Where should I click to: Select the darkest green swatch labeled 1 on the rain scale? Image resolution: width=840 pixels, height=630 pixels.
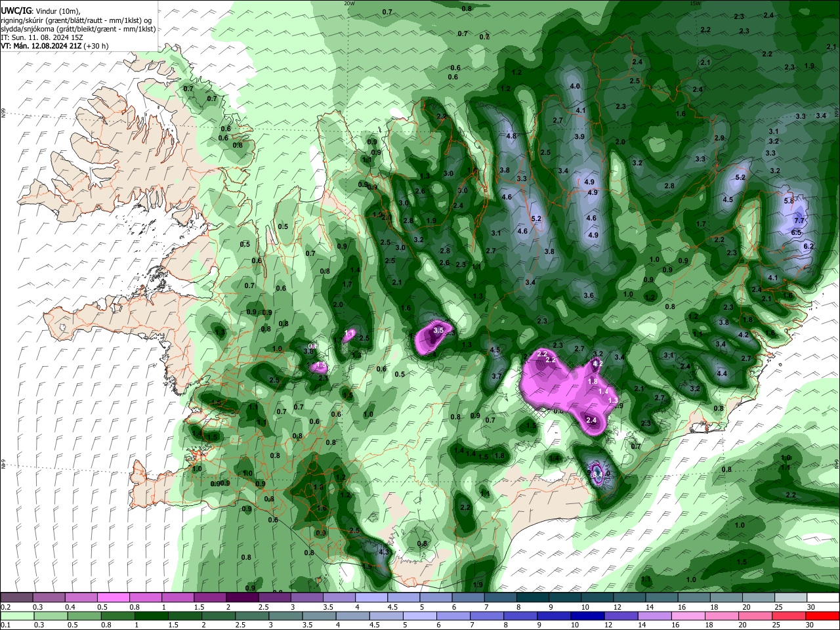click(x=152, y=616)
